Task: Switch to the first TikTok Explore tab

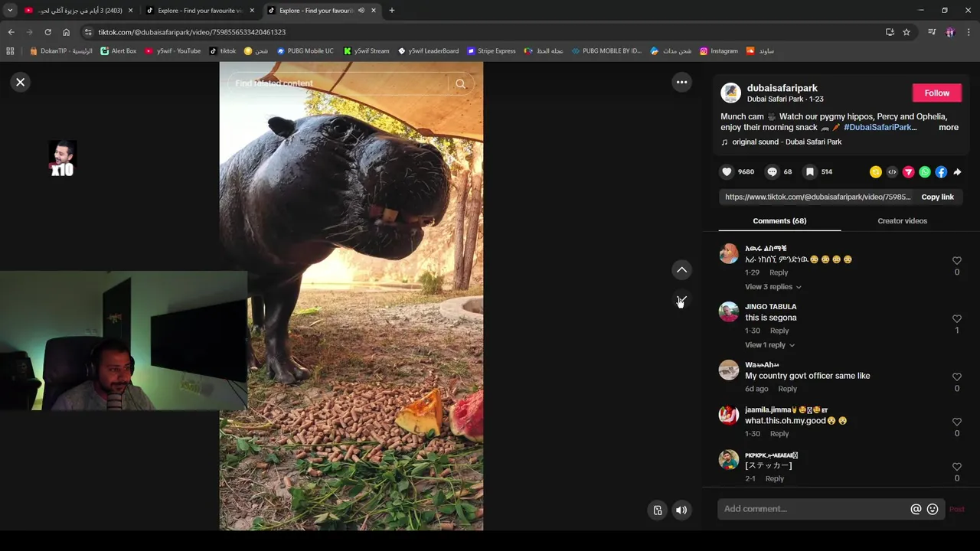Action: tap(201, 11)
